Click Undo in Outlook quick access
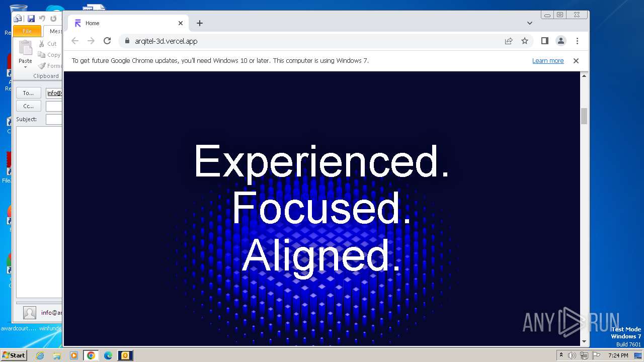644x362 pixels. (42, 19)
